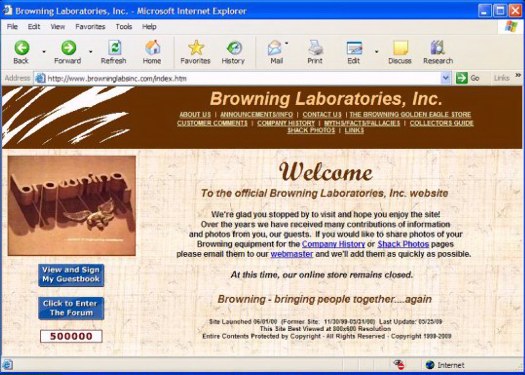
Task: Open the Tools menu
Action: click(x=124, y=27)
